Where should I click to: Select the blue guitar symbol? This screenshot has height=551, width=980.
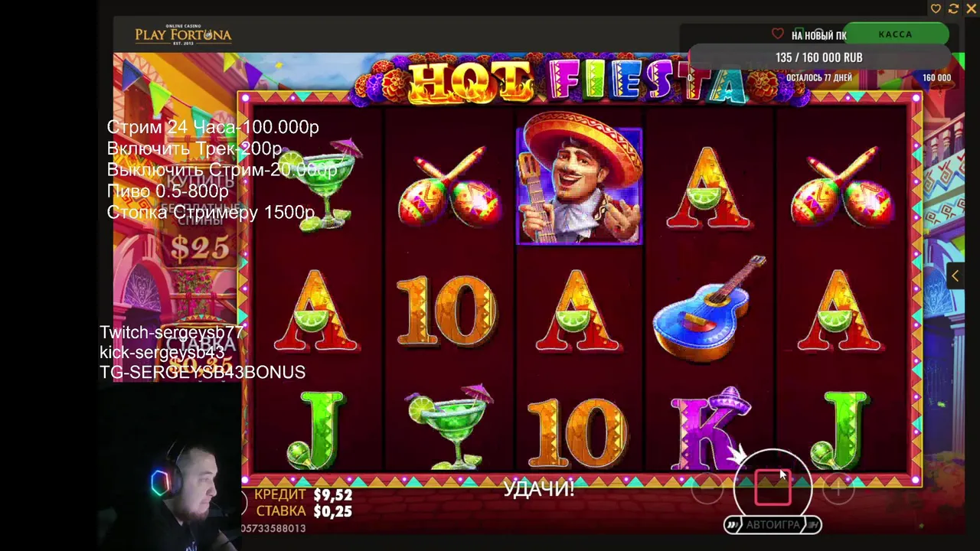(x=710, y=310)
